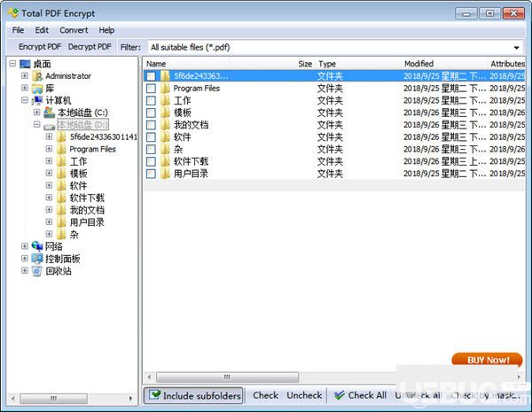The height and width of the screenshot is (412, 532).
Task: Click the 软件下载 folder icon in file list
Action: tap(165, 161)
